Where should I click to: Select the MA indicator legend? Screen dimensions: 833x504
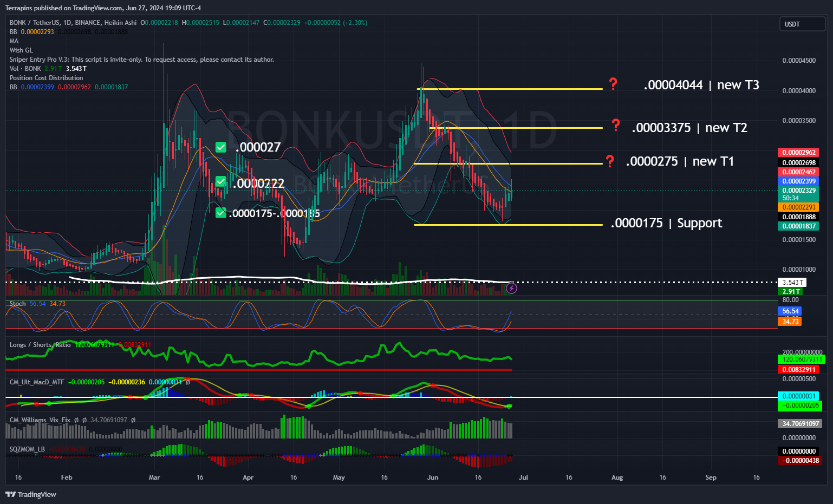pyautogui.click(x=14, y=41)
